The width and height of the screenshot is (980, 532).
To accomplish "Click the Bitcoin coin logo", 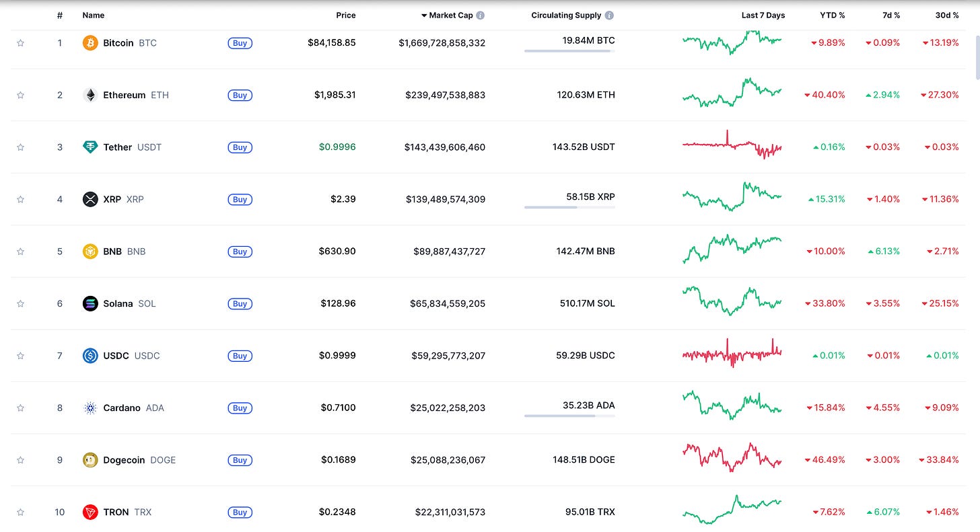I will (x=90, y=43).
